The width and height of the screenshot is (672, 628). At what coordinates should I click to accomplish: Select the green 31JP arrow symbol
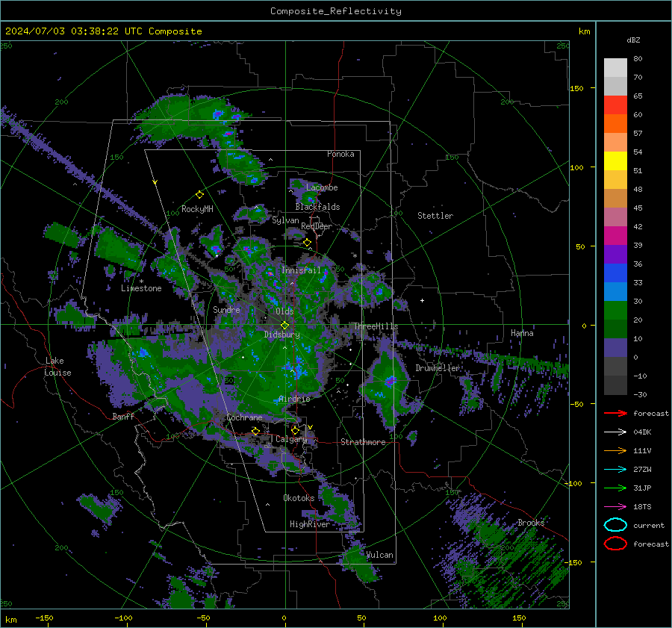[x=615, y=488]
